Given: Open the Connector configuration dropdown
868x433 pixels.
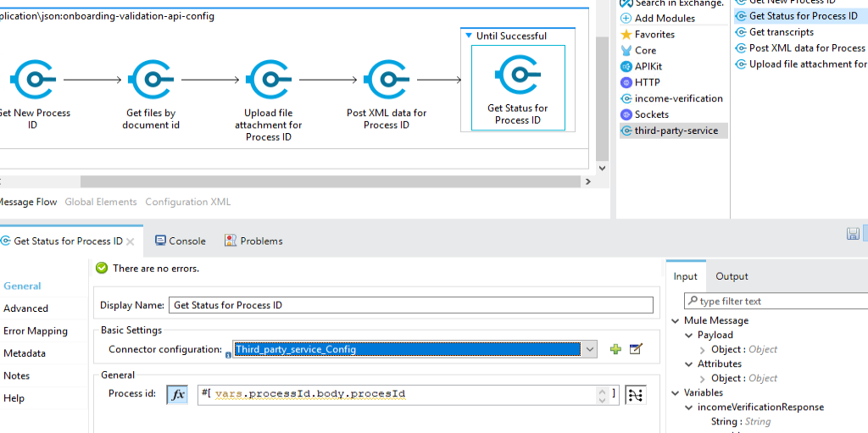Looking at the screenshot, I should coord(589,349).
